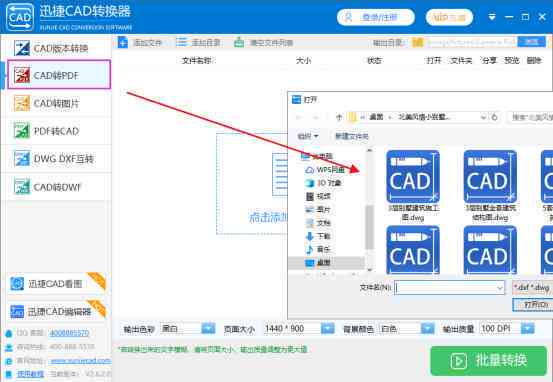Refresh the Open dialog folder view

point(494,117)
